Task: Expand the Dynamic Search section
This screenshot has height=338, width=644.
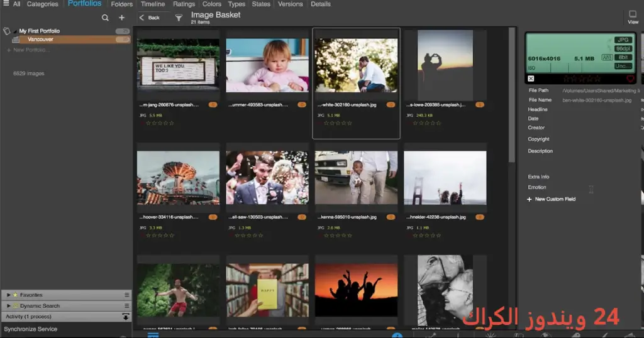Action: pyautogui.click(x=9, y=305)
